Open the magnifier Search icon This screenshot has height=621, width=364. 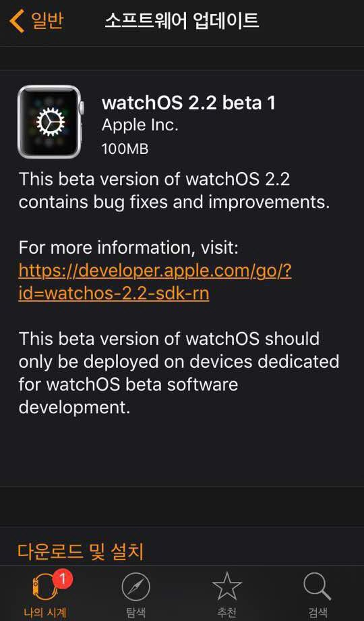[317, 587]
